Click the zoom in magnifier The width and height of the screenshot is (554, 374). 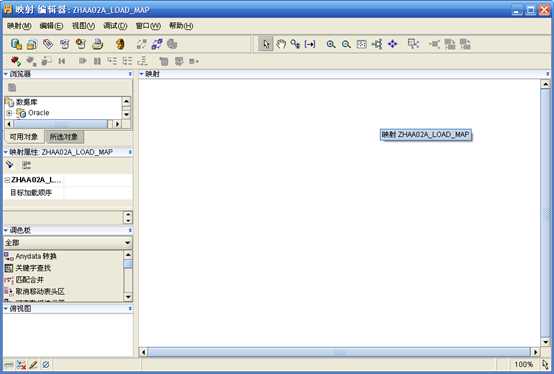click(331, 44)
